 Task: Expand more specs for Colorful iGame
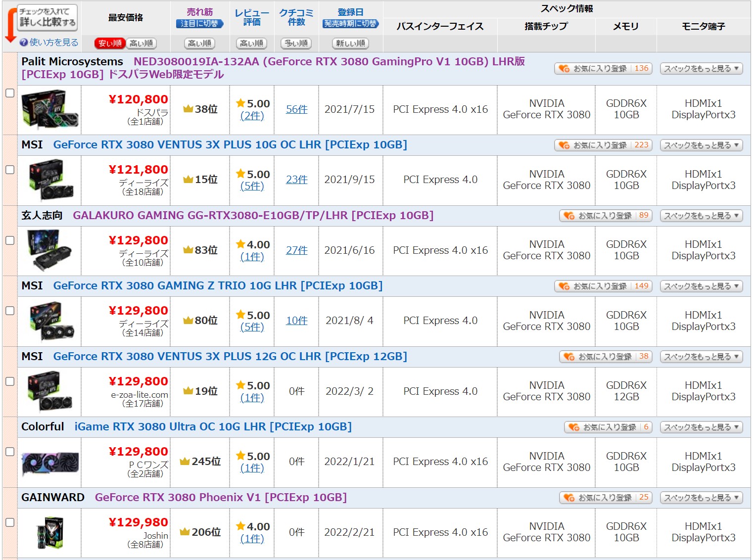click(702, 427)
